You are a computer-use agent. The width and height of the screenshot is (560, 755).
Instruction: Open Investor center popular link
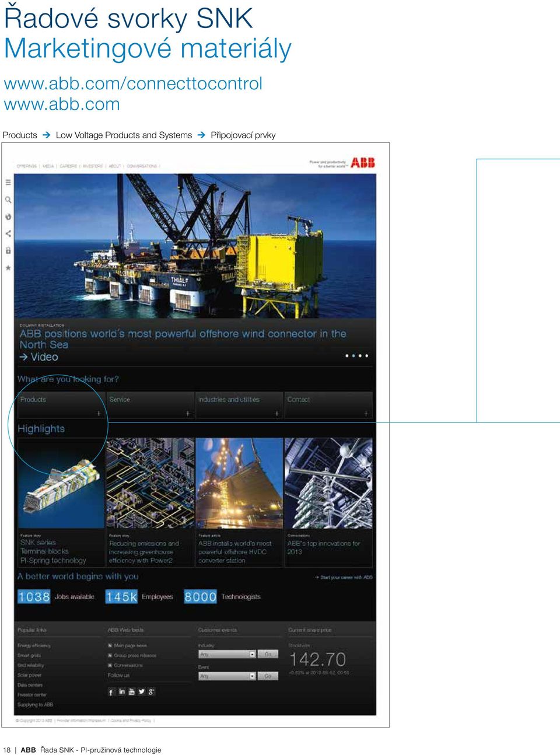(32, 695)
